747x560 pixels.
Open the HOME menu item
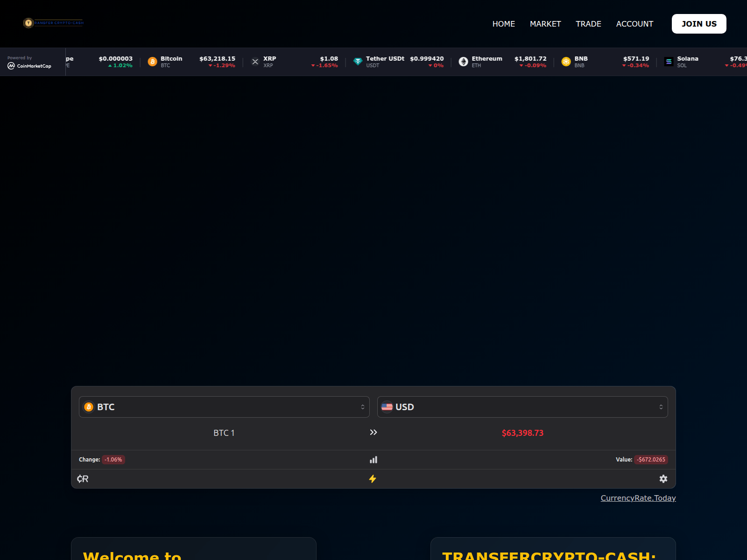tap(503, 24)
